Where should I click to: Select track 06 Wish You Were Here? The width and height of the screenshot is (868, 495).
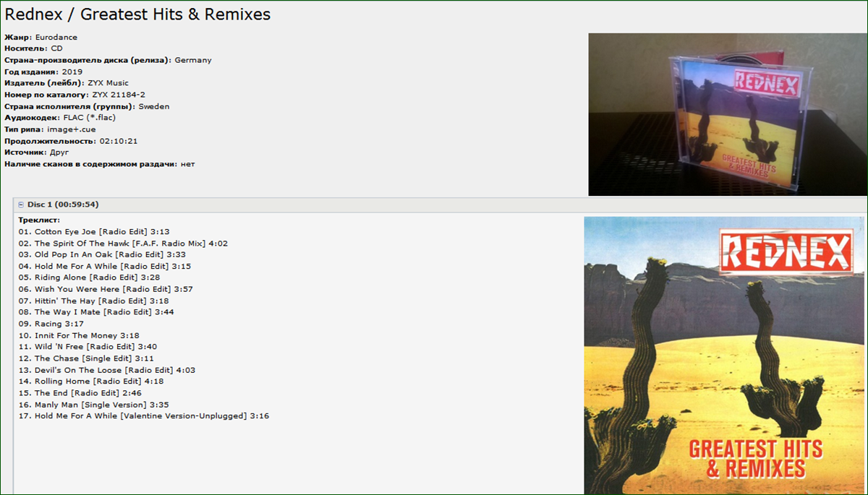pos(106,289)
